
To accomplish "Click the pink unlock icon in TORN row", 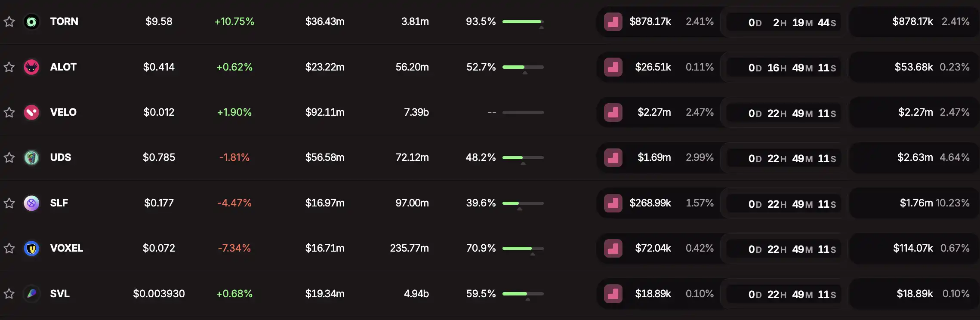I will (613, 22).
